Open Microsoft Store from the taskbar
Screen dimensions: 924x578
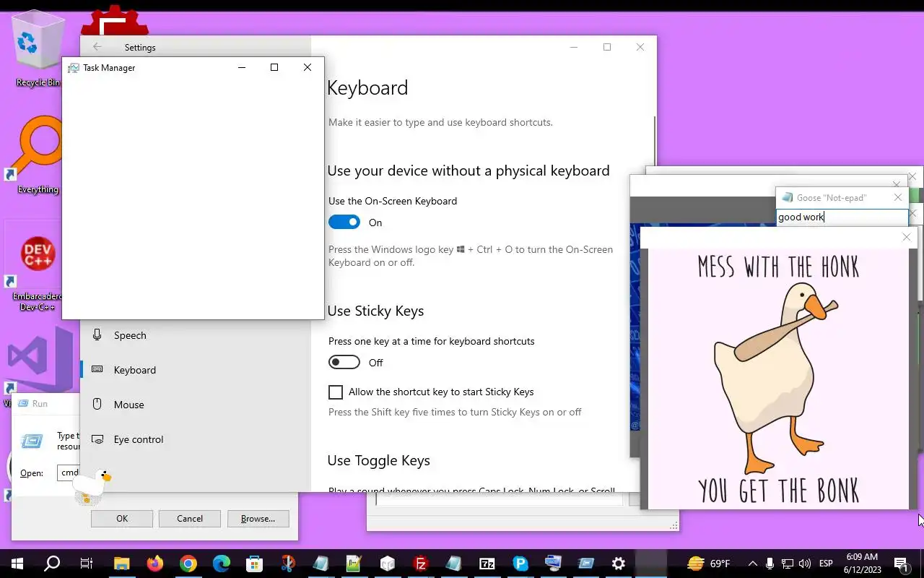point(254,564)
